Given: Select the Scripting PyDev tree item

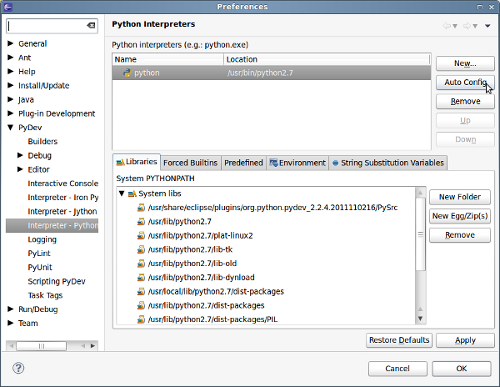Looking at the screenshot, I should (x=57, y=281).
